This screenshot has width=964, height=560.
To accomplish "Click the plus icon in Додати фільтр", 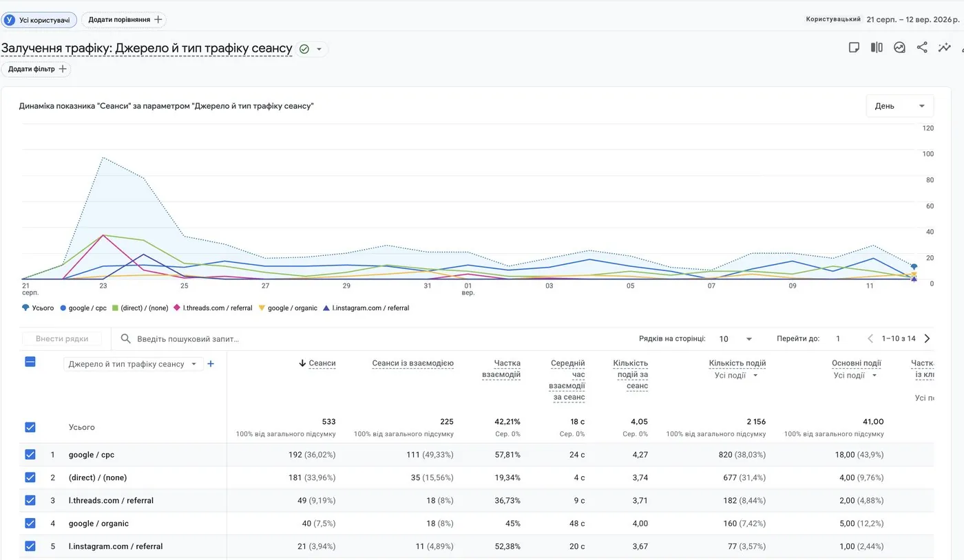I will click(x=63, y=69).
